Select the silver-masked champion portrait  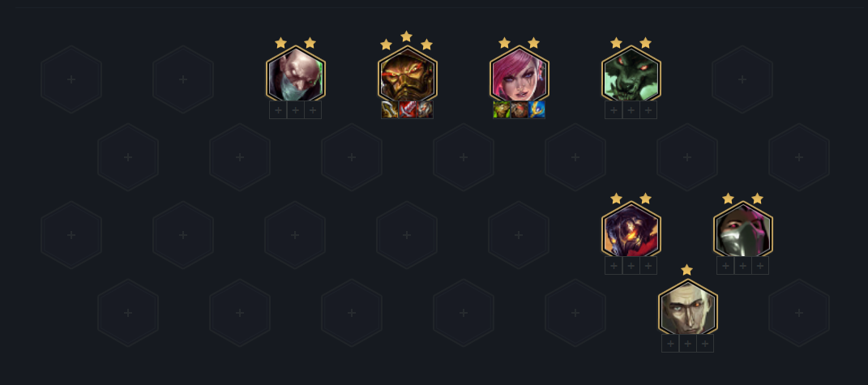[743, 231]
